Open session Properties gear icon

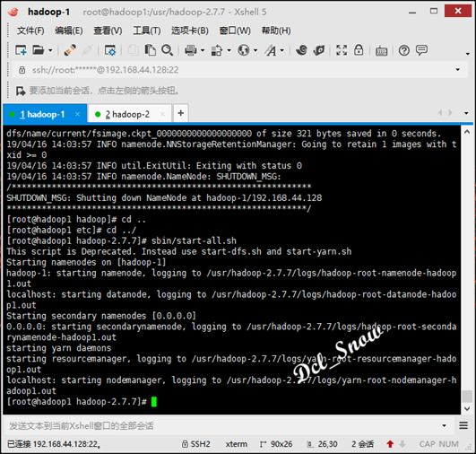click(x=110, y=50)
